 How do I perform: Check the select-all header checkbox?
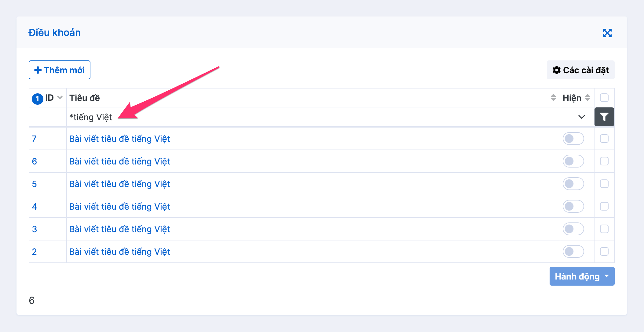point(604,98)
